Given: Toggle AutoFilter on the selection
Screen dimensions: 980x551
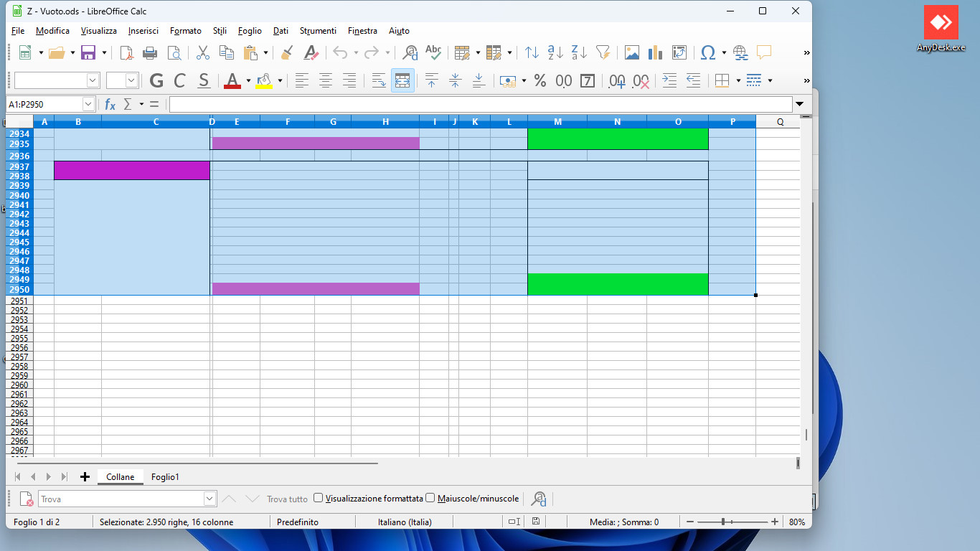Looking at the screenshot, I should 603,52.
